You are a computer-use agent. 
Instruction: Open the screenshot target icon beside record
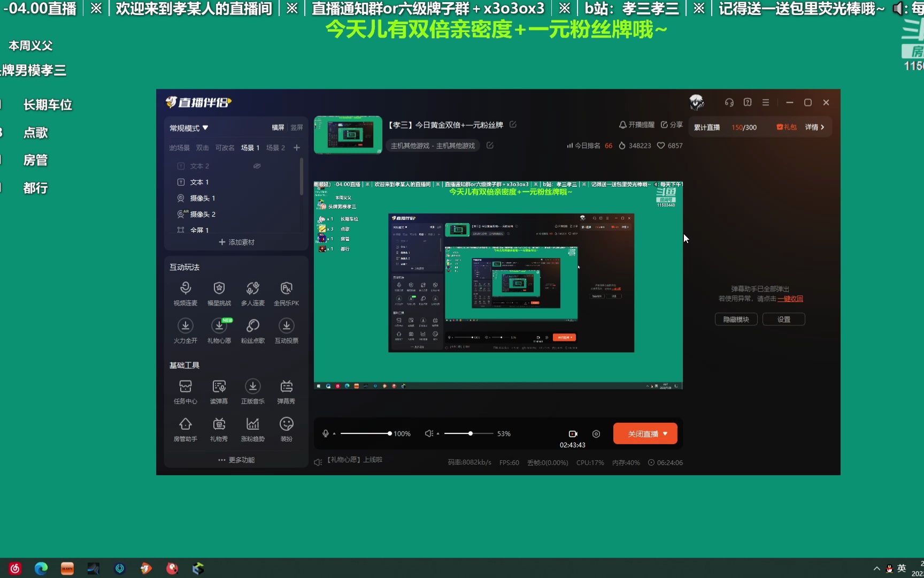coord(596,434)
